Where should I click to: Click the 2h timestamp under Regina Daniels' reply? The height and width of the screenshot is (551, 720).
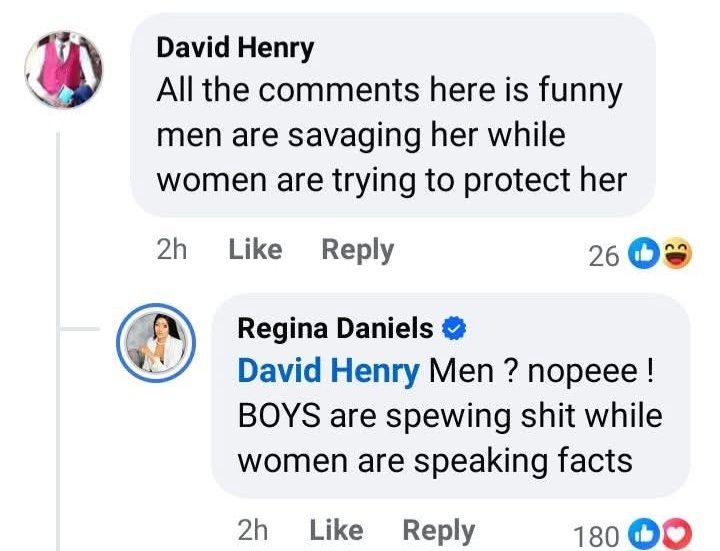point(254,530)
